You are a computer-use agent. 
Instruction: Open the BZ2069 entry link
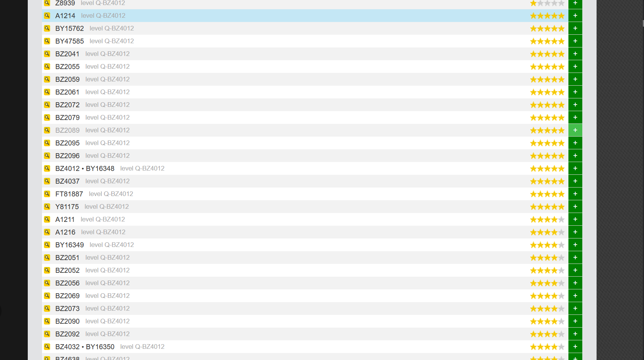click(67, 296)
